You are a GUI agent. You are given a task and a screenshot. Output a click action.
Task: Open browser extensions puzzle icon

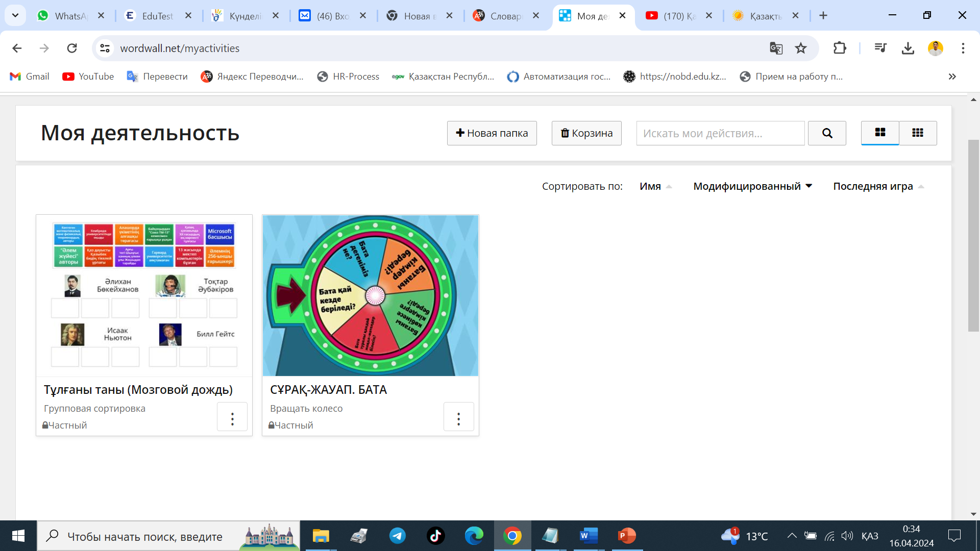[839, 48]
